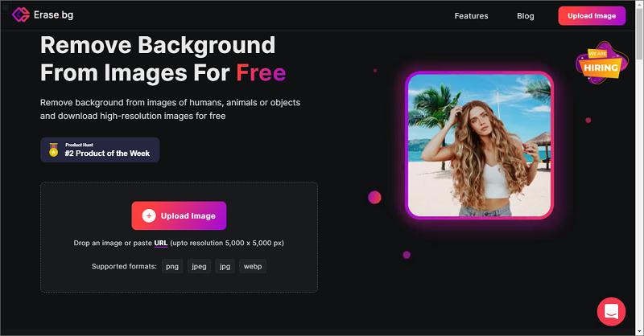Click the URL link to paste image

(160, 243)
